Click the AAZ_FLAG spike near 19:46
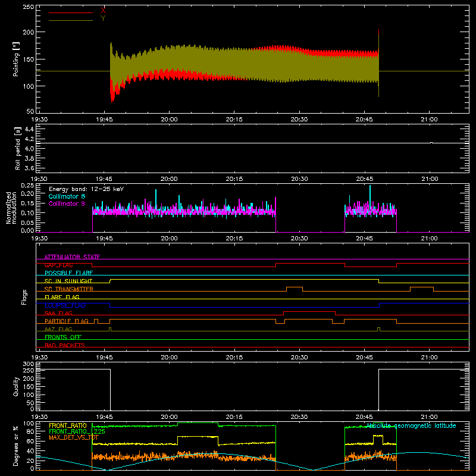The height and width of the screenshot is (476, 476). [110, 329]
